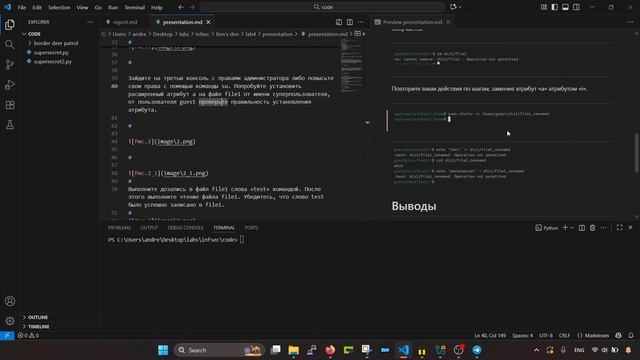This screenshot has width=640, height=360.
Task: Click the editor minimap
Action: pos(351,65)
